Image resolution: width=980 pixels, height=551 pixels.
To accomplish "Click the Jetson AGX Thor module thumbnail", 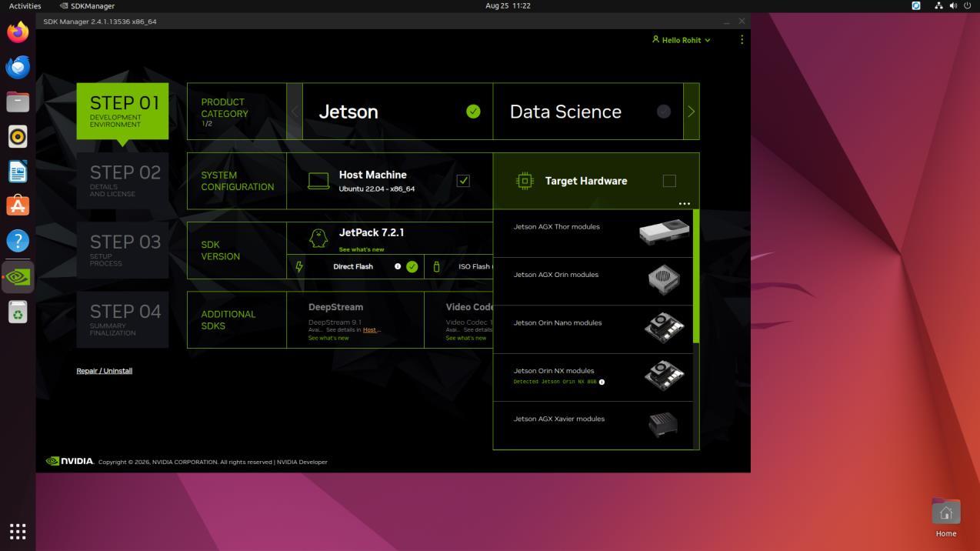I will (x=664, y=232).
